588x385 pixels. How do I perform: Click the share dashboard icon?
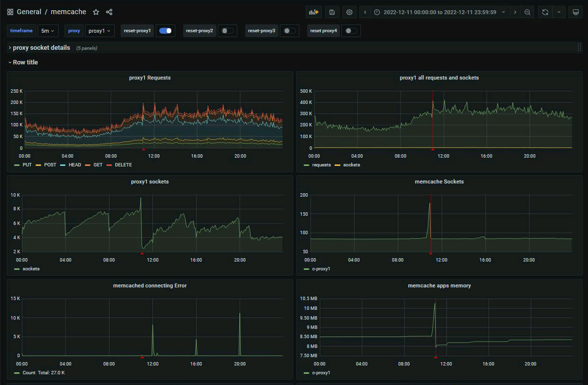coord(109,12)
